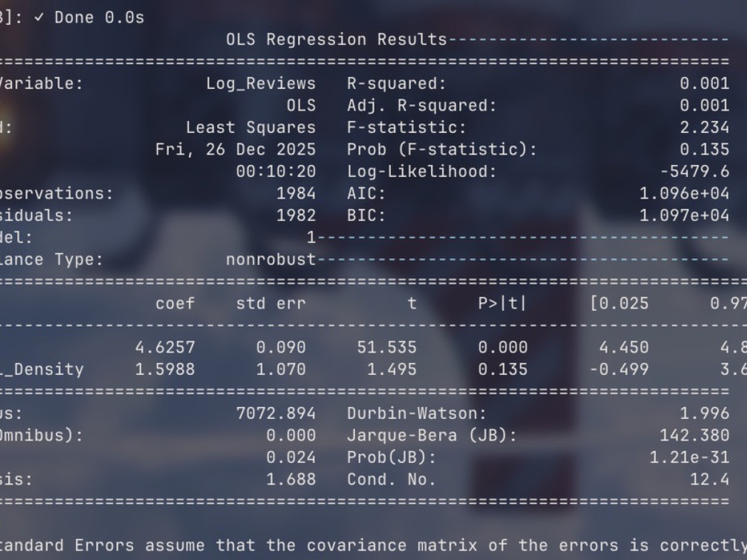
Task: Click the kurtosis value 1.688
Action: point(291,479)
